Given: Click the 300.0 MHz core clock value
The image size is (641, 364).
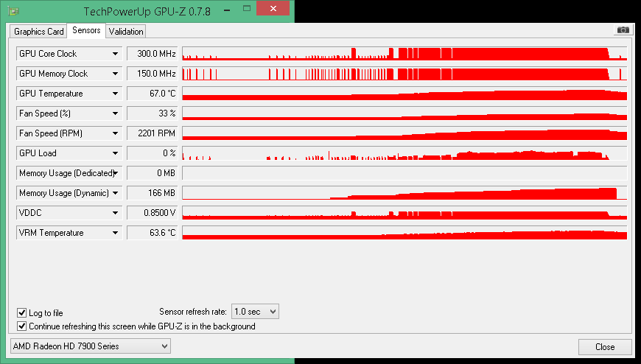Looking at the screenshot, I should (153, 54).
